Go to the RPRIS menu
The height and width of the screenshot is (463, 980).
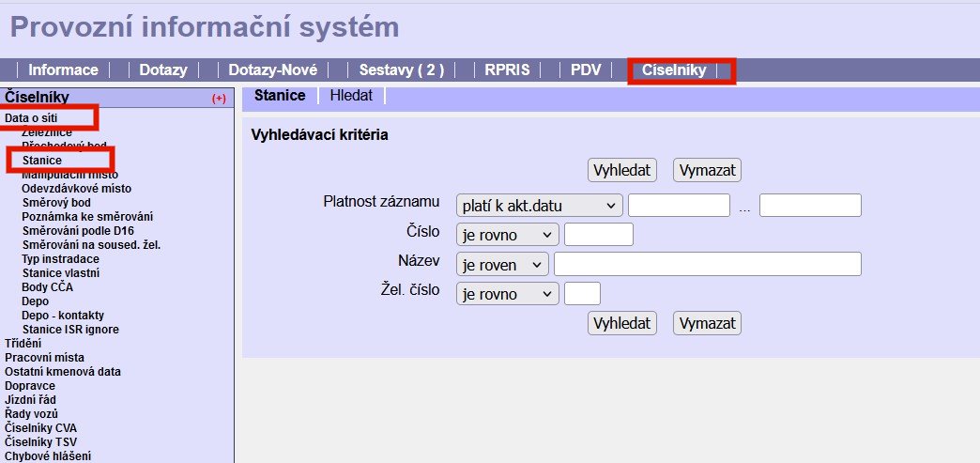click(507, 70)
